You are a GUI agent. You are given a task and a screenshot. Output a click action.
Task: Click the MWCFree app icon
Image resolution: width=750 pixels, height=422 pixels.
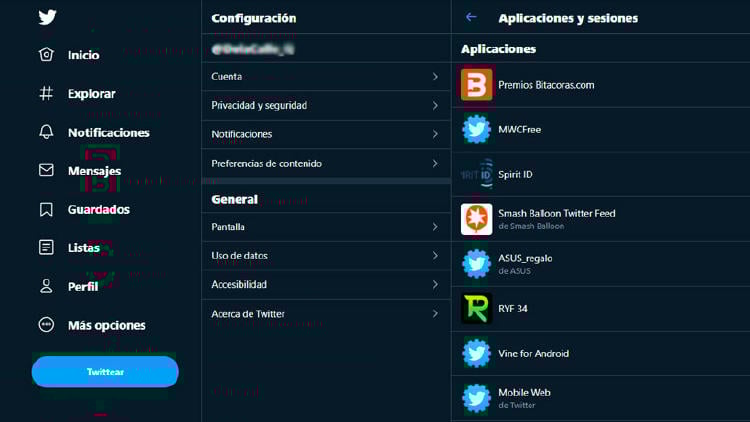click(x=476, y=129)
